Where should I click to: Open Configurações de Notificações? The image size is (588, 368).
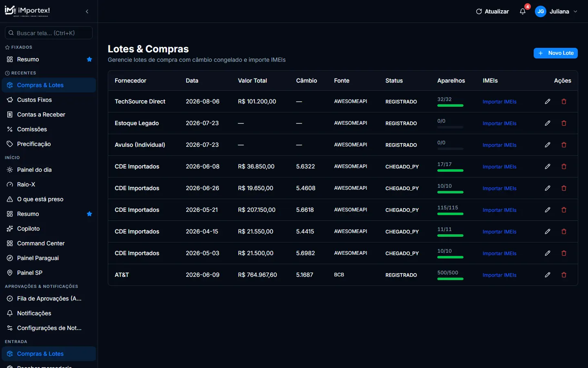click(x=49, y=328)
